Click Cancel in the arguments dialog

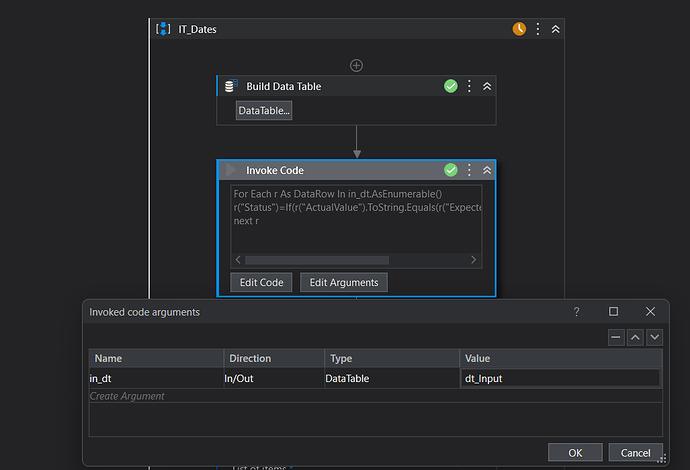click(x=635, y=453)
